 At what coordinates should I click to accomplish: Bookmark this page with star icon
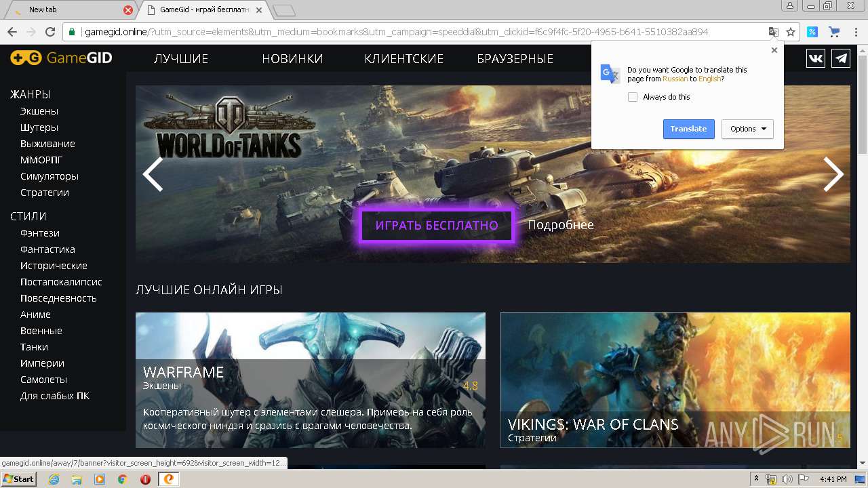click(x=791, y=32)
